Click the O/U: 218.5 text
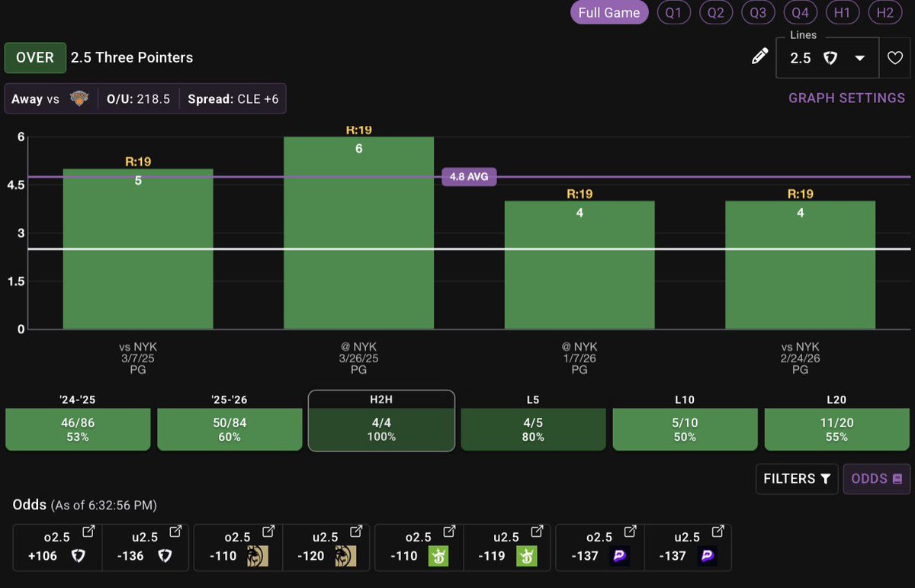The height and width of the screenshot is (588, 915). (138, 99)
